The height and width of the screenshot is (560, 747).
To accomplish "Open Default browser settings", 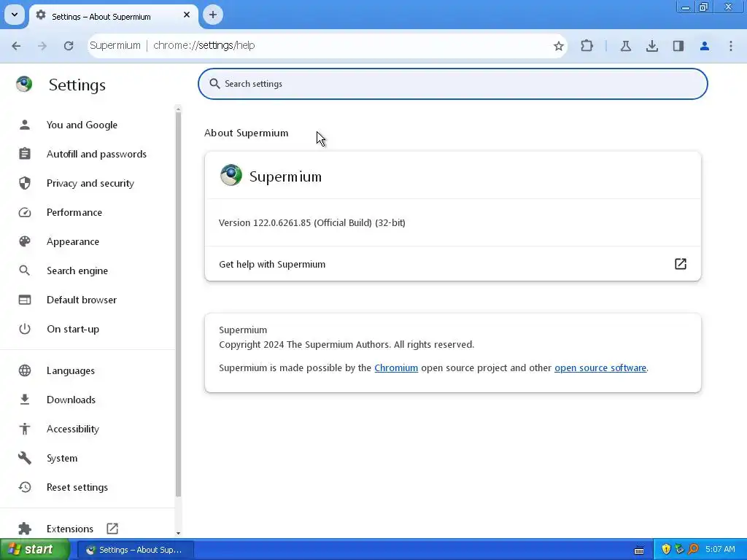I will 82,300.
